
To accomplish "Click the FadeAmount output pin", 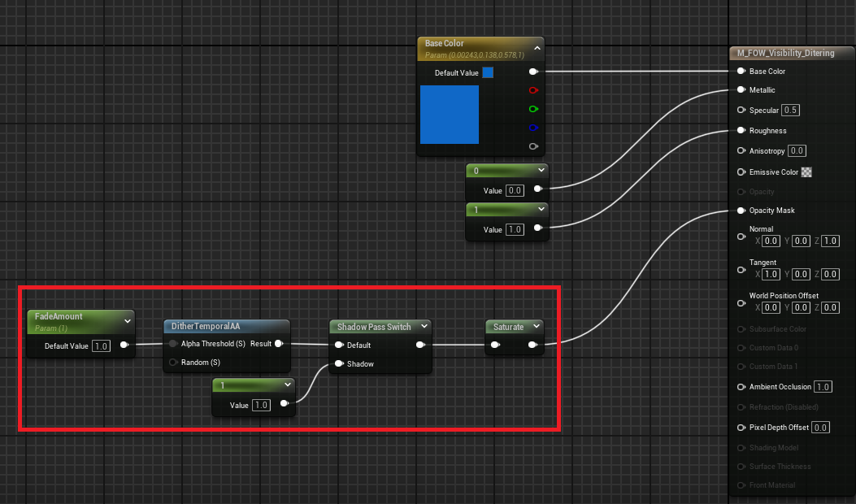I will (124, 345).
